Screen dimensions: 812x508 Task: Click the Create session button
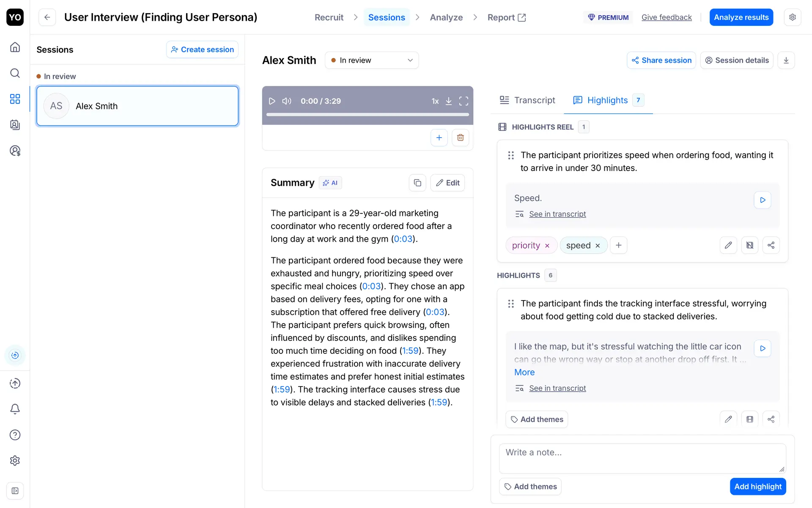202,50
